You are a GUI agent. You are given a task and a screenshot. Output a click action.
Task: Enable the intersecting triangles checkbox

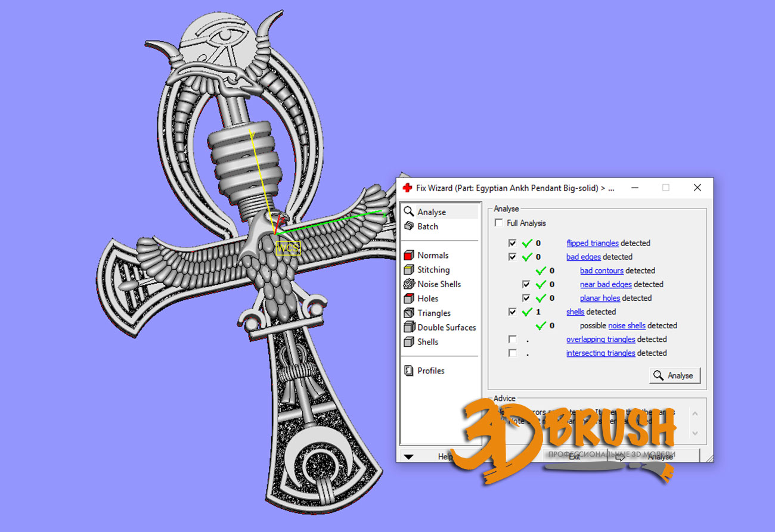pyautogui.click(x=513, y=353)
